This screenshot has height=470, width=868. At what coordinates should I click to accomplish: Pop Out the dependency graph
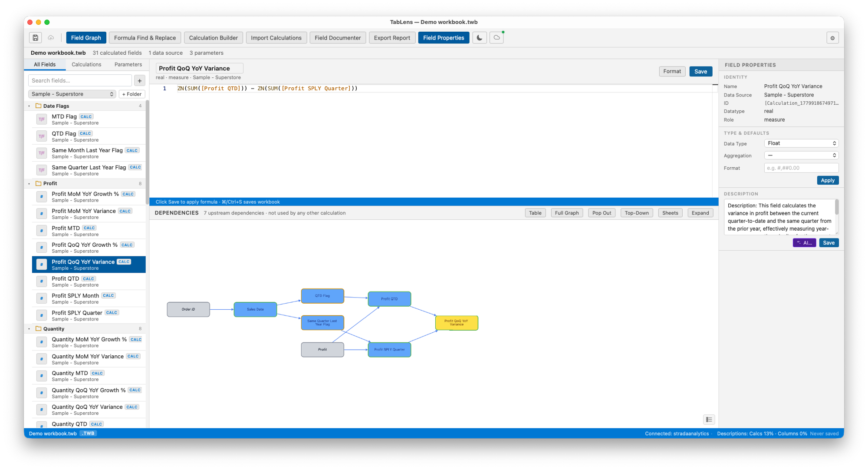click(x=602, y=213)
